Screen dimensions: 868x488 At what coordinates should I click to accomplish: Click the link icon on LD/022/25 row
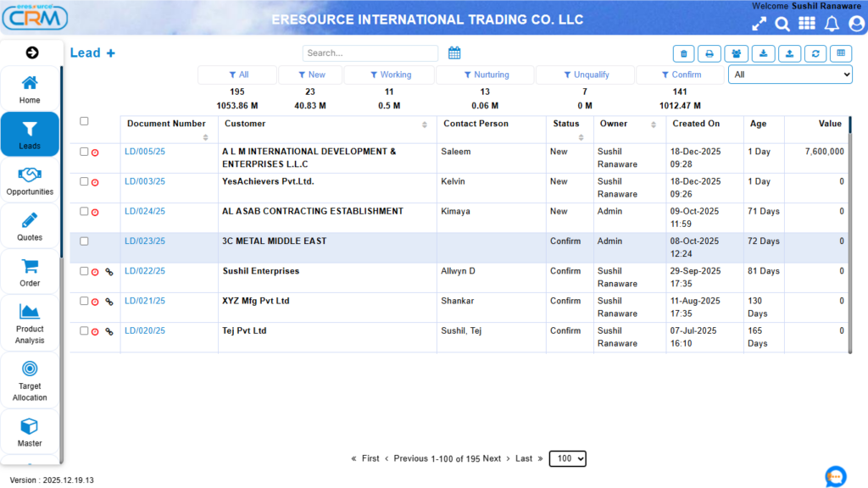[x=108, y=272]
